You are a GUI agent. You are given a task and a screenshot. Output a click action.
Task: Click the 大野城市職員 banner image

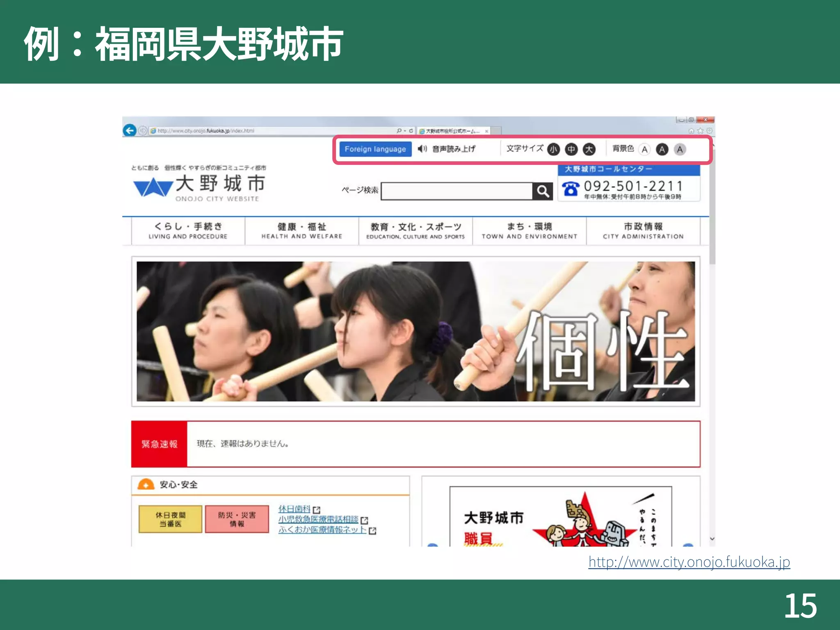tap(561, 517)
